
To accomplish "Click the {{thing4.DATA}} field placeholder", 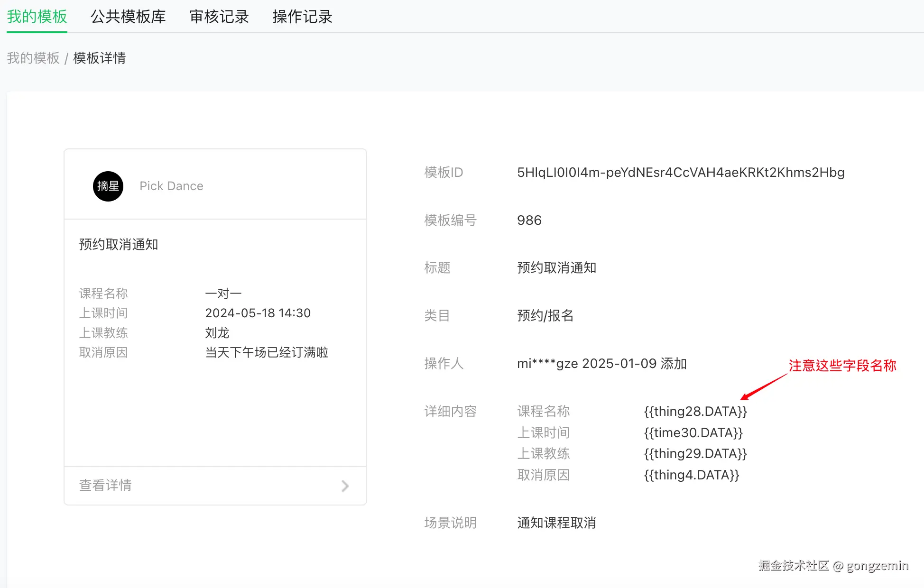I will pyautogui.click(x=691, y=475).
